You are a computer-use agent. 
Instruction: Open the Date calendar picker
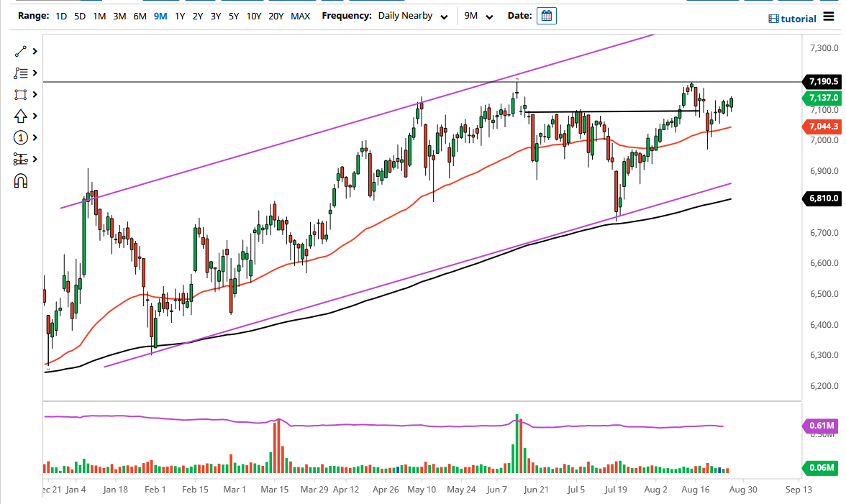click(x=546, y=15)
